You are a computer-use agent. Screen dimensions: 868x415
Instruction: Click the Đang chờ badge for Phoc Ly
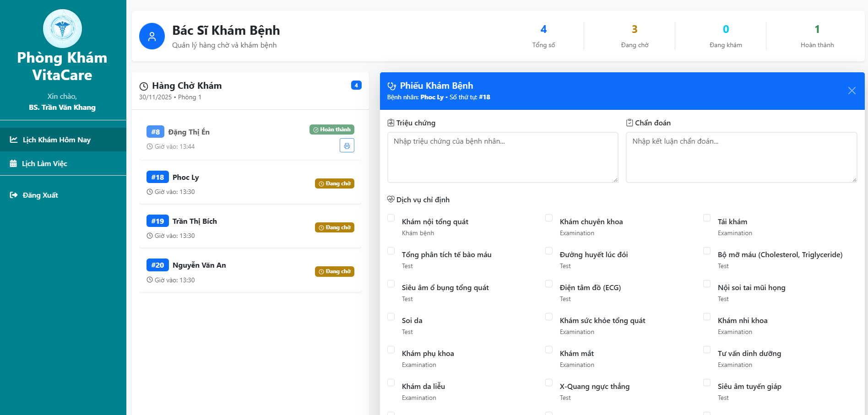(334, 183)
